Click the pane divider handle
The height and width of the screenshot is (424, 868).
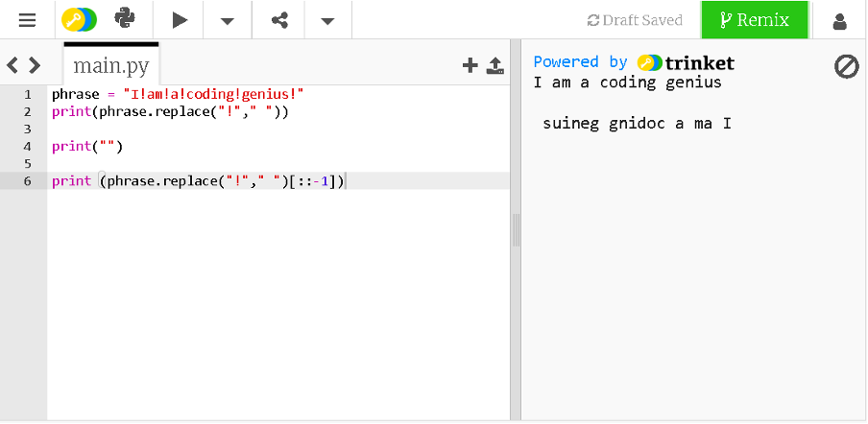tap(516, 230)
